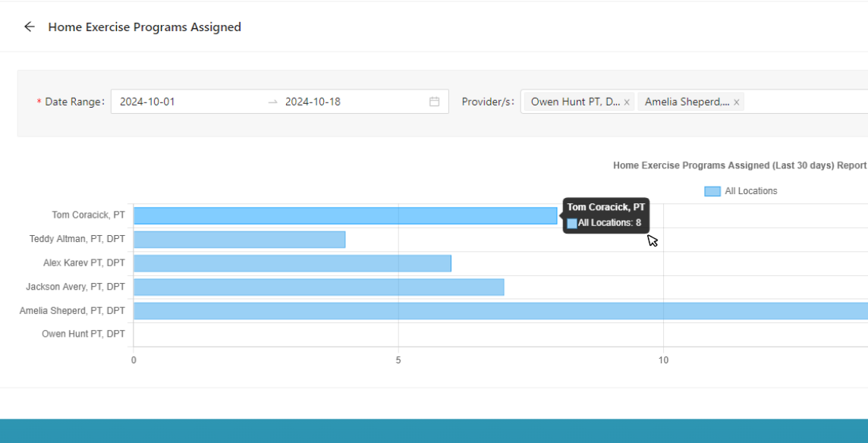Remove the Amelia Sheperd provider tag

coord(736,102)
